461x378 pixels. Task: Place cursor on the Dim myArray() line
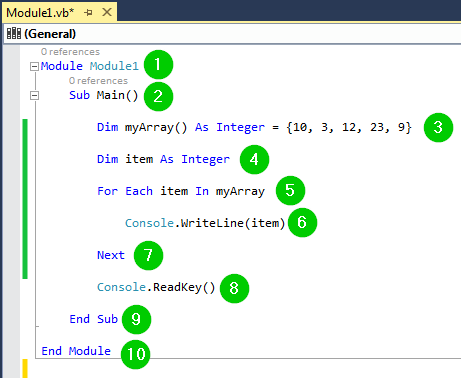coord(254,127)
